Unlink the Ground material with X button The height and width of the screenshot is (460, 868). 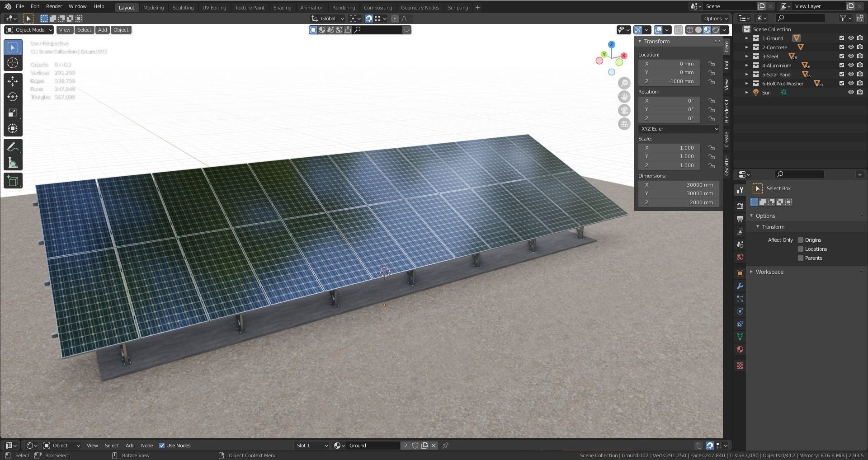tap(434, 446)
